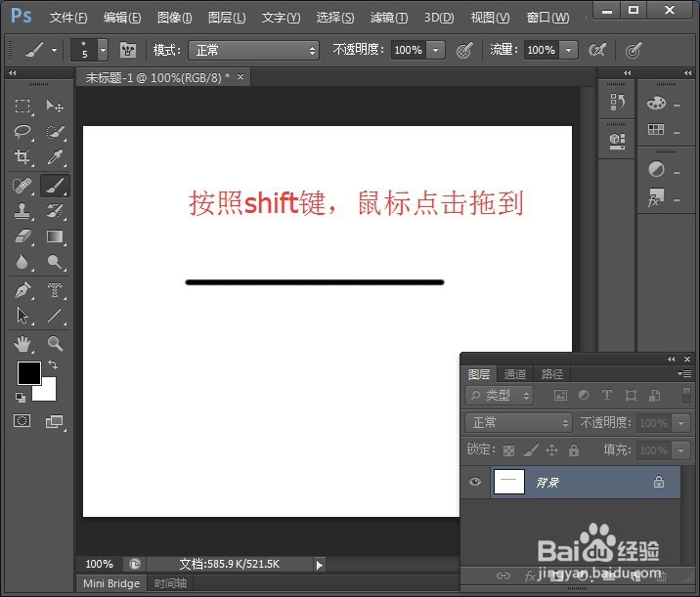This screenshot has height=597, width=700.
Task: Switch to the 通道 tab
Action: pos(515,373)
